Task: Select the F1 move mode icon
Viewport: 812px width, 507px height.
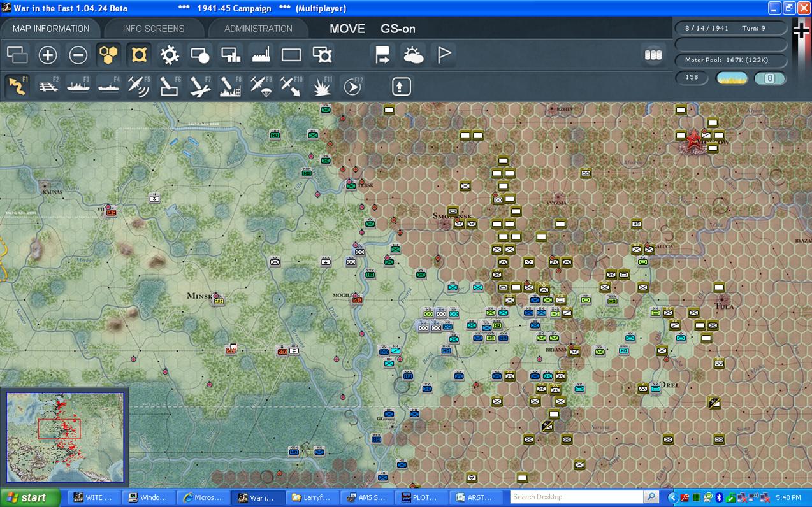Action: (x=17, y=86)
